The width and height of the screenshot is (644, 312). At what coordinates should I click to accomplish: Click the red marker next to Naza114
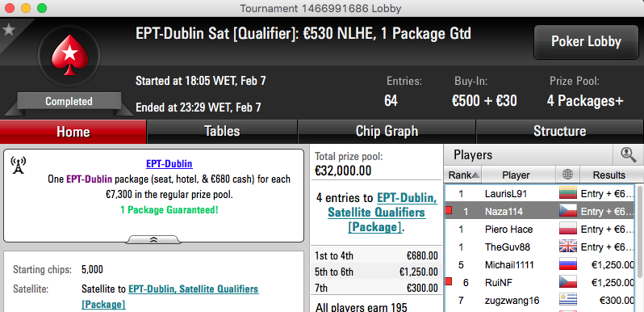click(449, 211)
